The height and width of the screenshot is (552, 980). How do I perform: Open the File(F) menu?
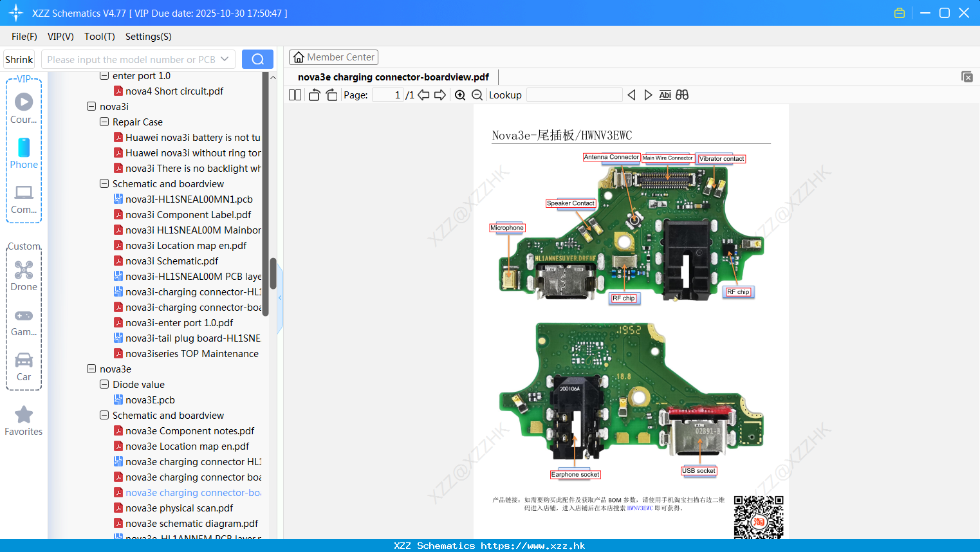(24, 37)
